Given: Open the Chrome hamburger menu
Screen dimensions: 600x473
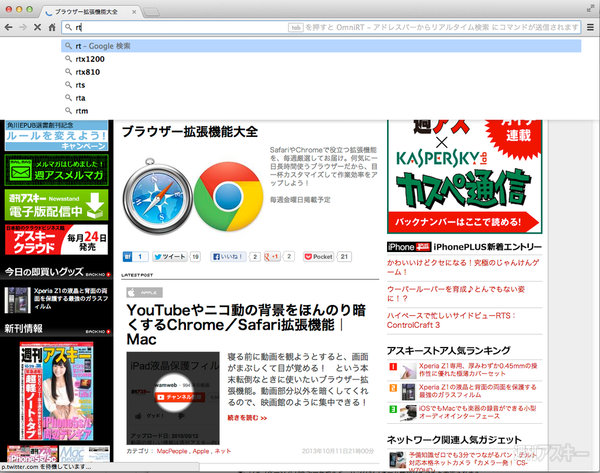Looking at the screenshot, I should coord(590,27).
